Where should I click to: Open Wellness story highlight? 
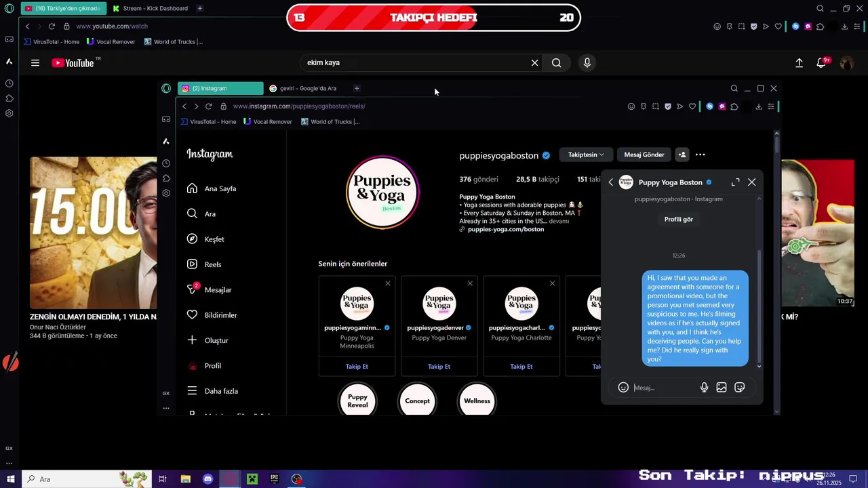(x=477, y=400)
